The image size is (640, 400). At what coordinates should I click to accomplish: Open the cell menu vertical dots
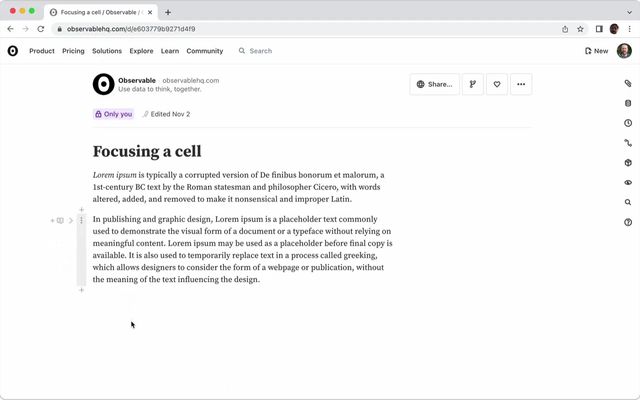pyautogui.click(x=81, y=220)
